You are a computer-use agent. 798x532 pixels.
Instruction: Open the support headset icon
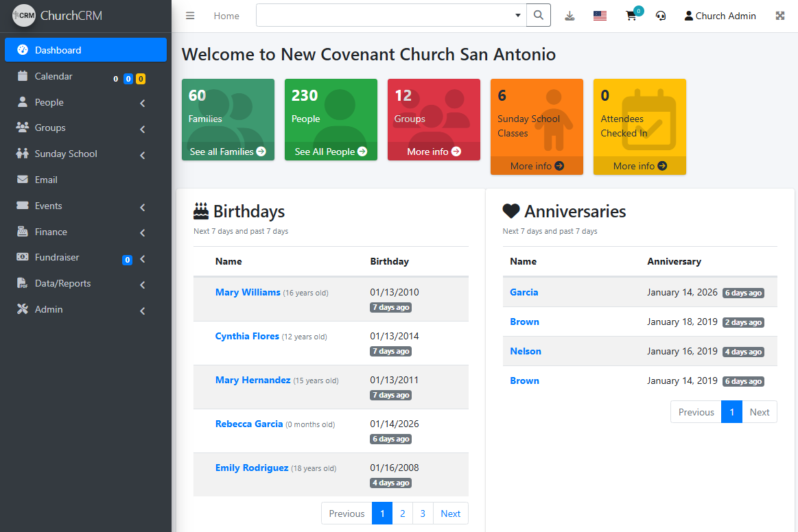pos(660,16)
